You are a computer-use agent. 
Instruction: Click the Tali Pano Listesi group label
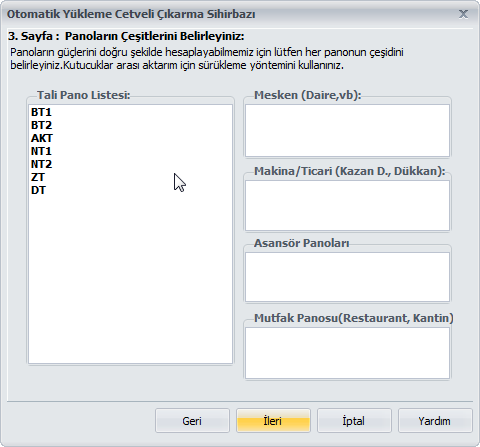point(83,95)
